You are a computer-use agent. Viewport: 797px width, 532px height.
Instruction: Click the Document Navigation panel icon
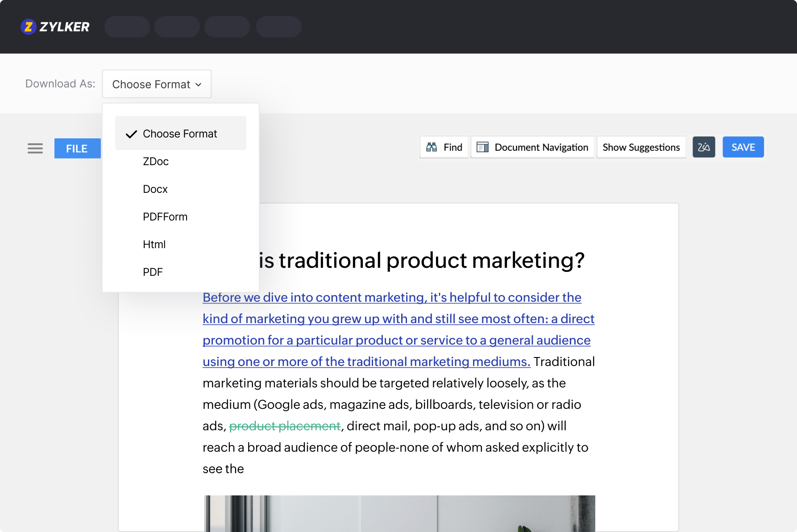point(482,147)
